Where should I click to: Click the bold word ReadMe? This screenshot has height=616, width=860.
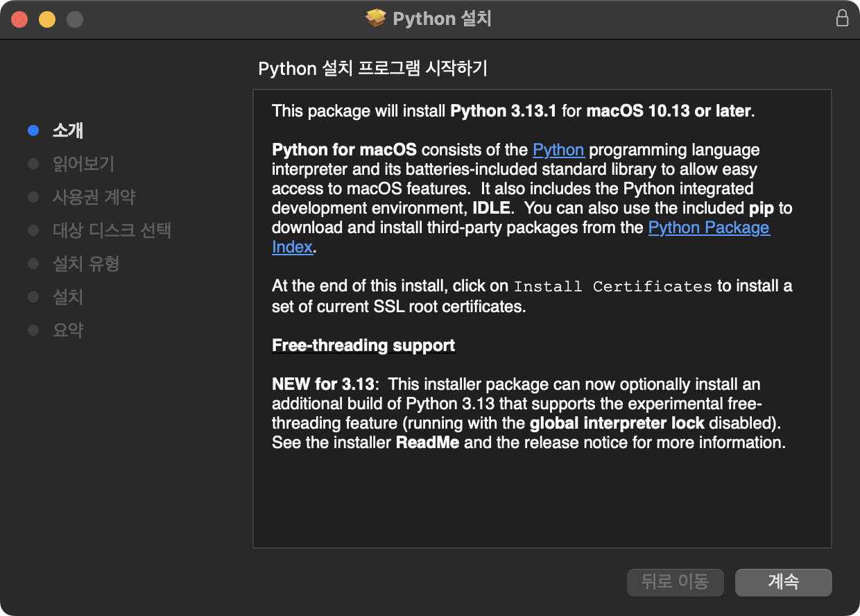tap(427, 443)
